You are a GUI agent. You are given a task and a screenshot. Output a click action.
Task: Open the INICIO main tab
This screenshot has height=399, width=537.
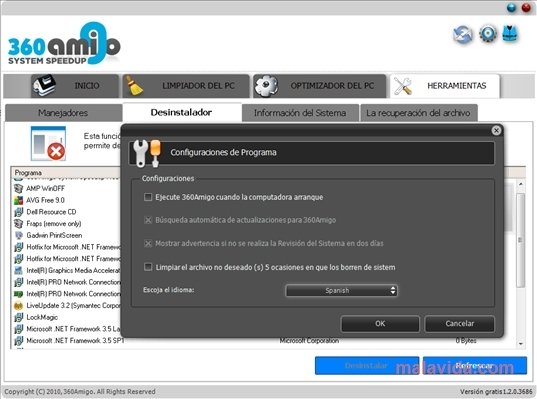pyautogui.click(x=75, y=86)
